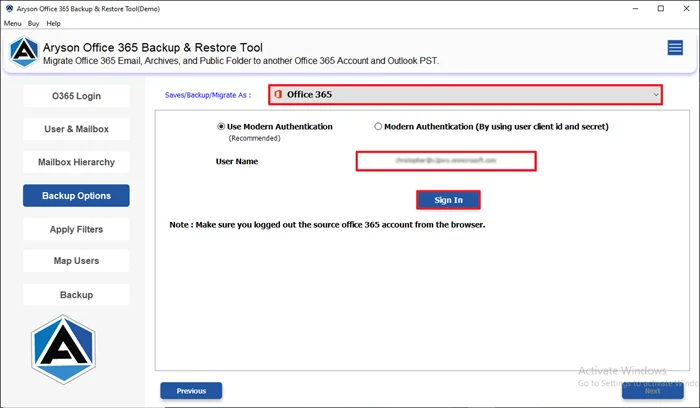Viewport: 700px width, 408px height.
Task: Close the Aryson application window
Action: tap(686, 8)
